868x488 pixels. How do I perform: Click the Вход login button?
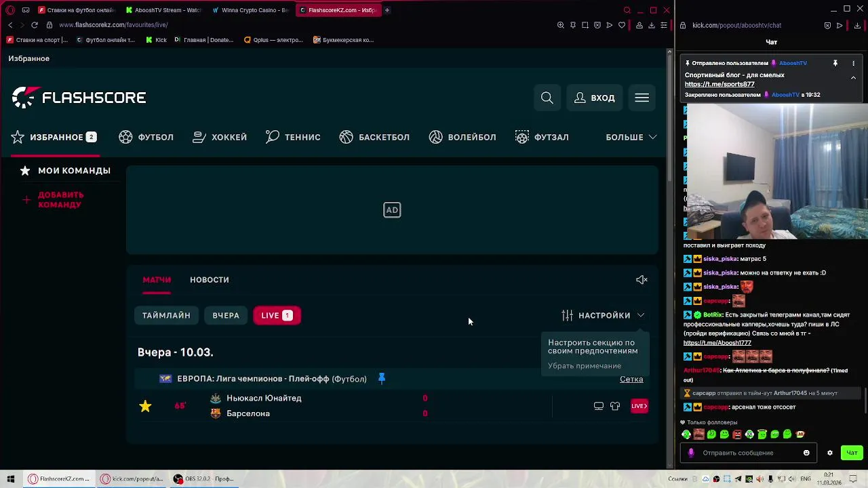pos(595,98)
